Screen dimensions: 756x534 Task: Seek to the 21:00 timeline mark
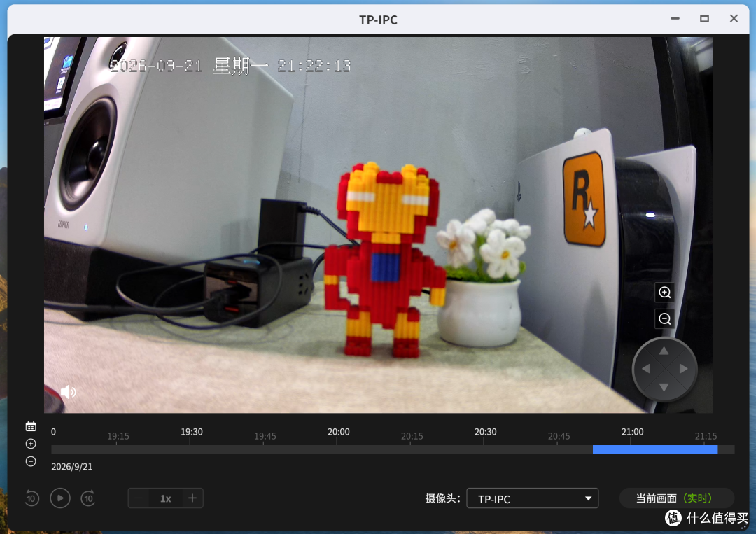point(632,432)
